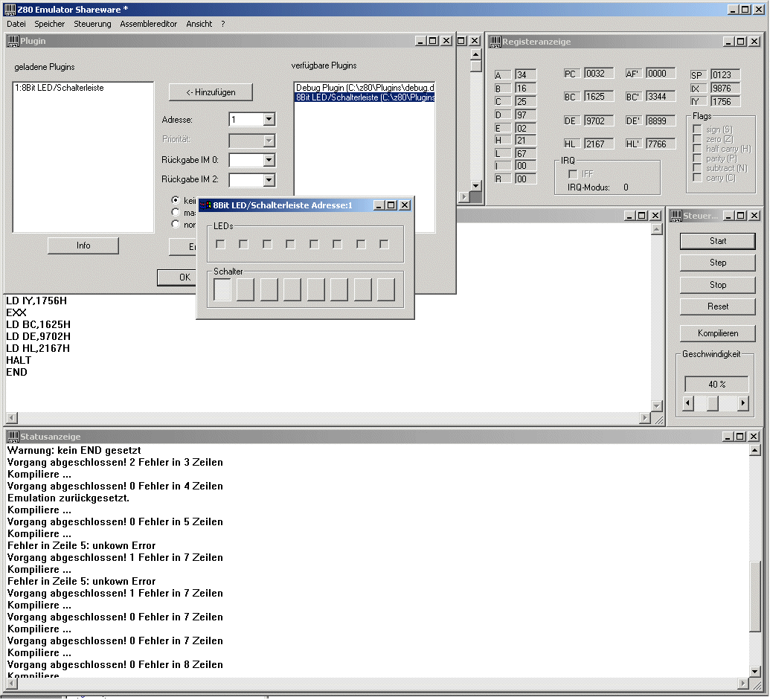Select the 'ma' radio button in Plugin window
Screen dimensions: 770x700
pos(176,212)
